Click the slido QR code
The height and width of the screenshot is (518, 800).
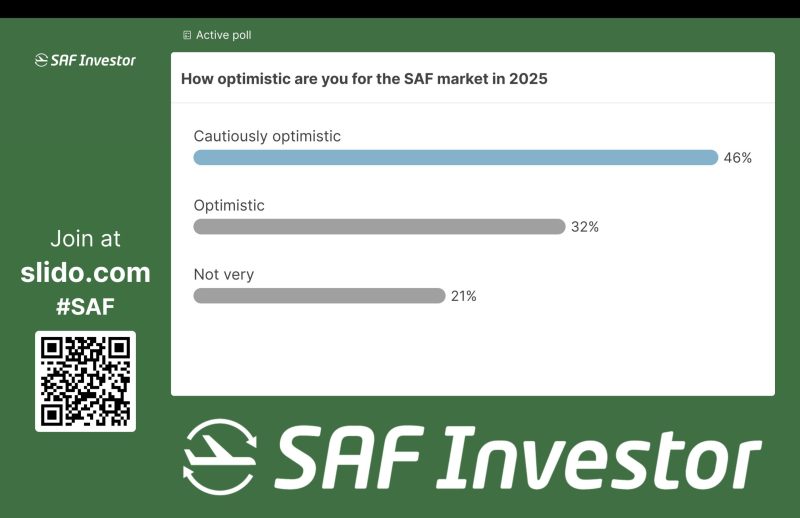click(x=85, y=381)
